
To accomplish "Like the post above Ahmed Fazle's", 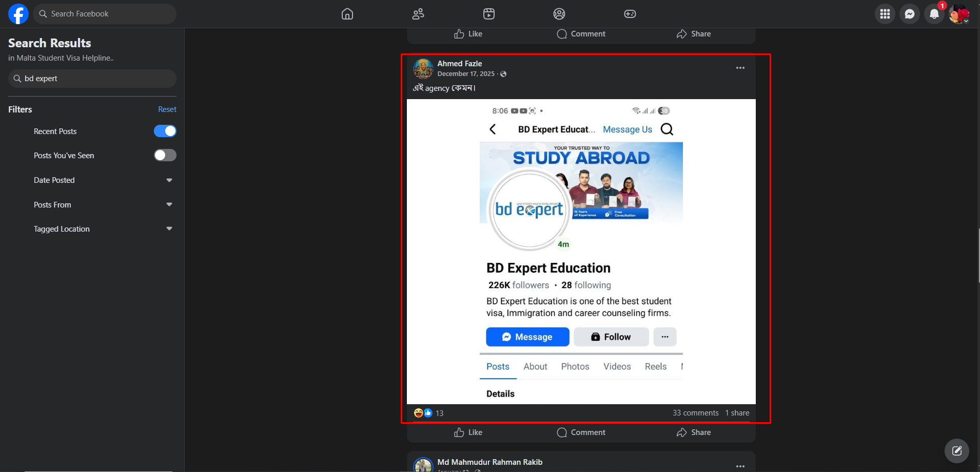I will point(468,34).
